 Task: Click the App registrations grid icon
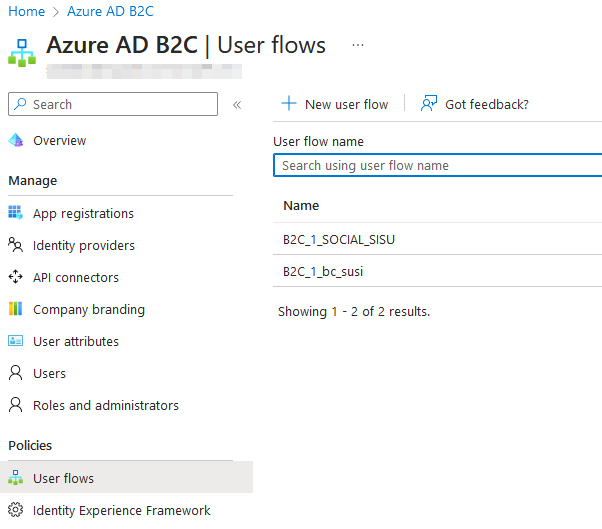pyautogui.click(x=16, y=212)
